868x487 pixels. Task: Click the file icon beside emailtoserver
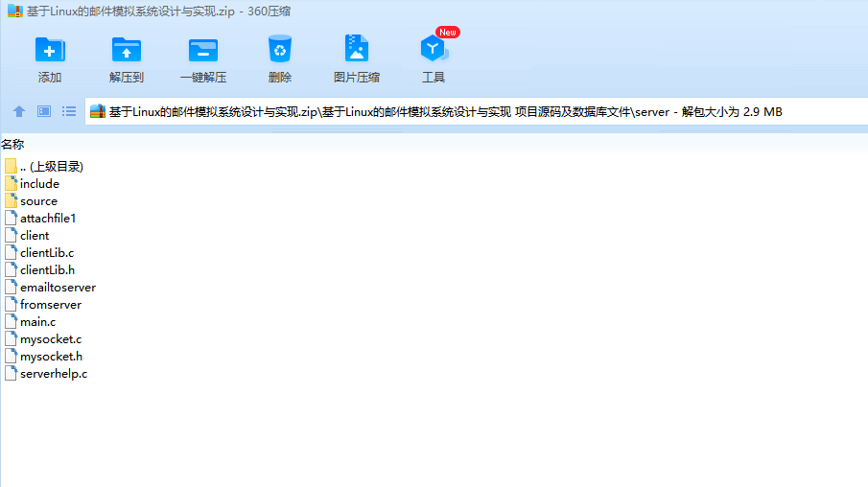point(11,288)
